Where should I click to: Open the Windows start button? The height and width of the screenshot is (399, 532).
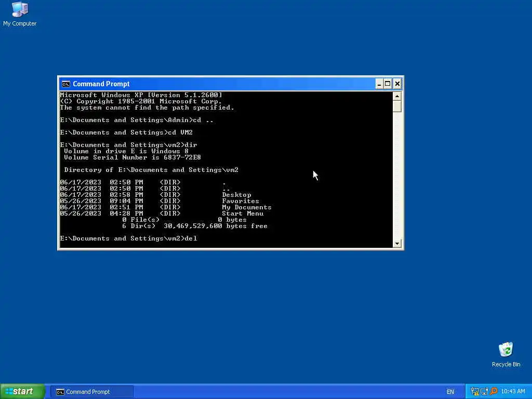22,392
